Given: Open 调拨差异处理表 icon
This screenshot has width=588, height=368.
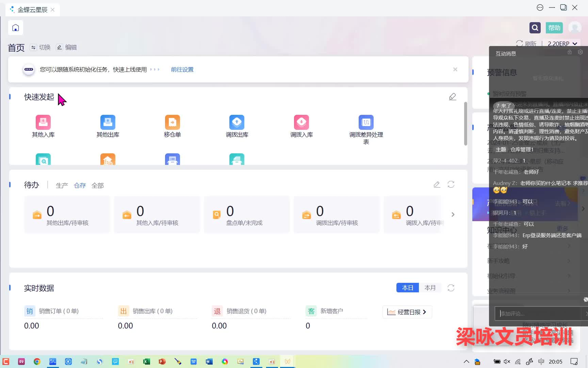Looking at the screenshot, I should pos(366,122).
